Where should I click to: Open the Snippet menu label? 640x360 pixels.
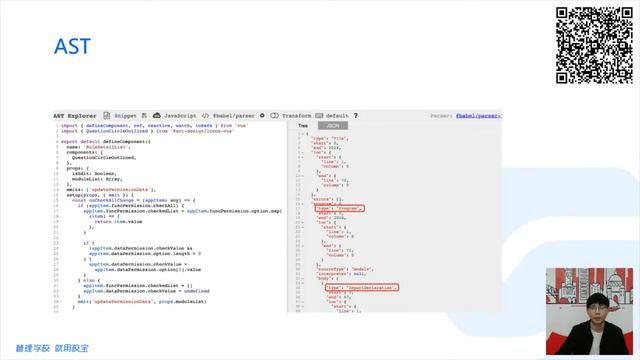point(125,116)
